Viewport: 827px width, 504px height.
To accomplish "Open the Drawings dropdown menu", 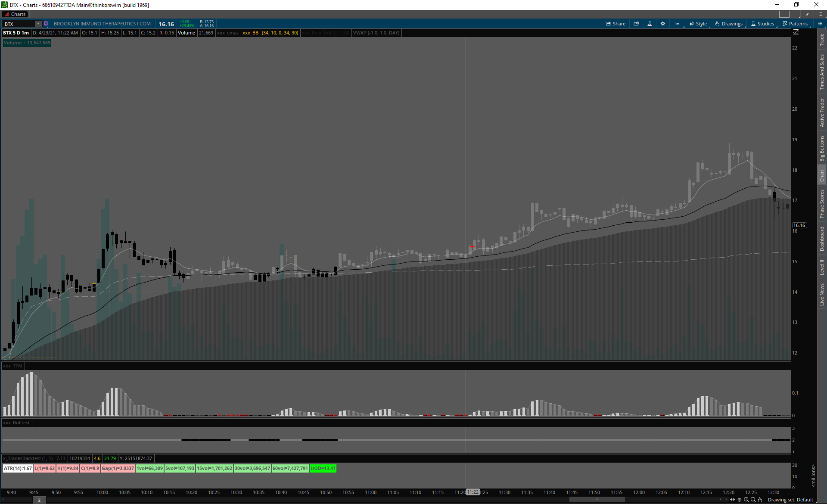I will (729, 24).
